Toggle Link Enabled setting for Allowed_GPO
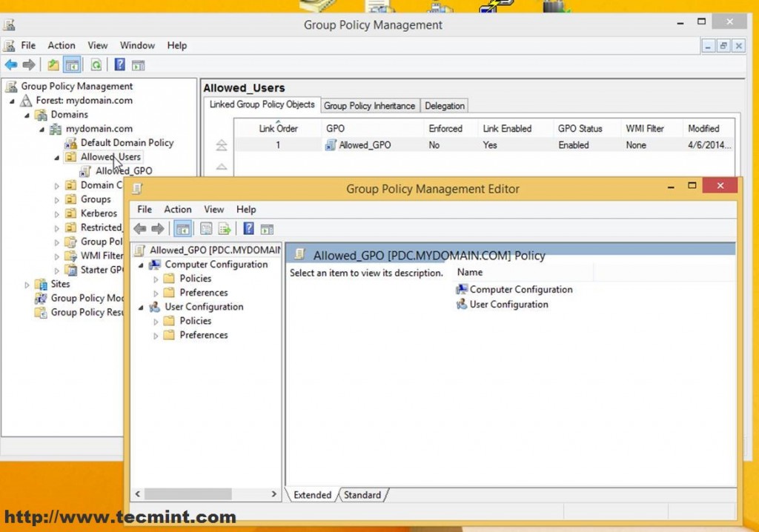Screen dimensions: 759x532 (490, 144)
